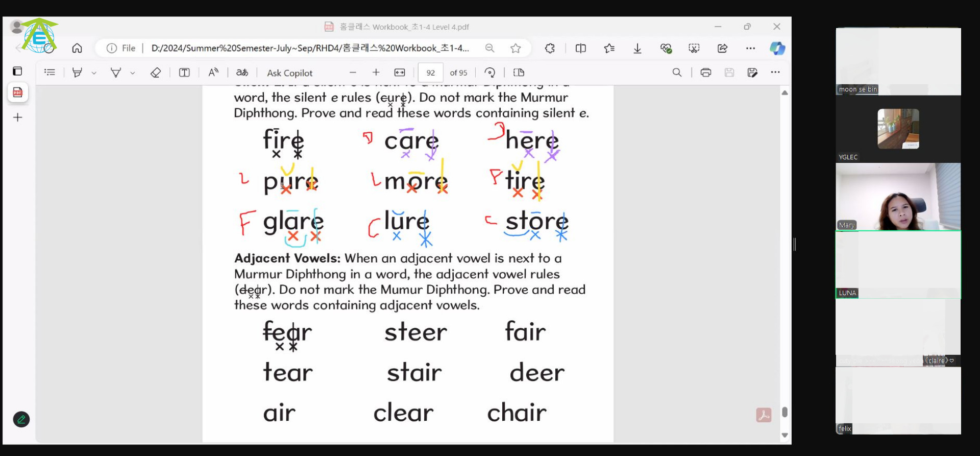Screen dimensions: 980x456
Task: Select Mary's video tile
Action: coord(898,197)
